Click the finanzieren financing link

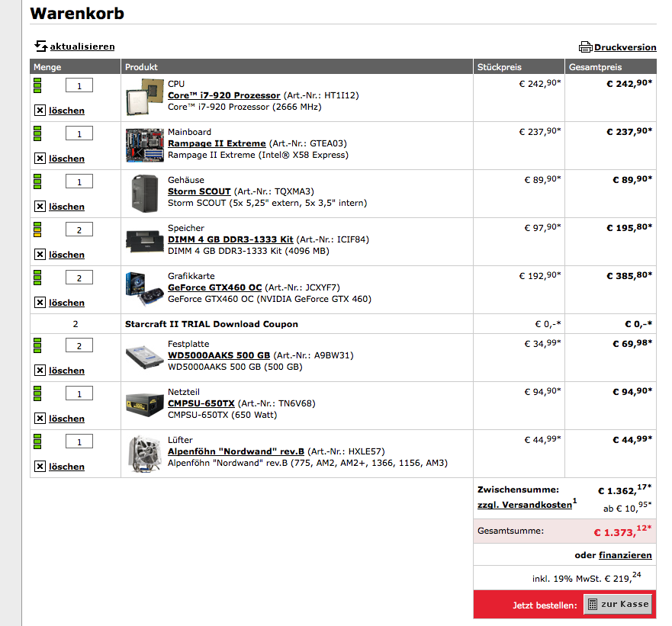pyautogui.click(x=625, y=555)
